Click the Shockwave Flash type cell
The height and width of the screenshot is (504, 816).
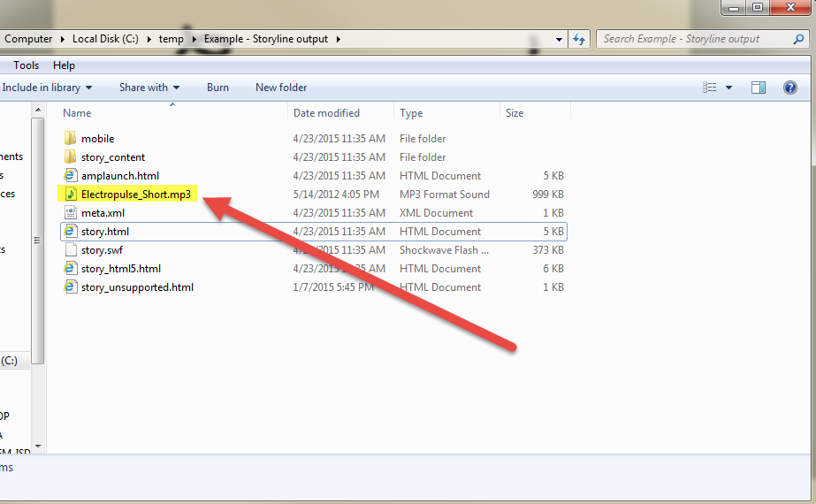click(x=444, y=250)
